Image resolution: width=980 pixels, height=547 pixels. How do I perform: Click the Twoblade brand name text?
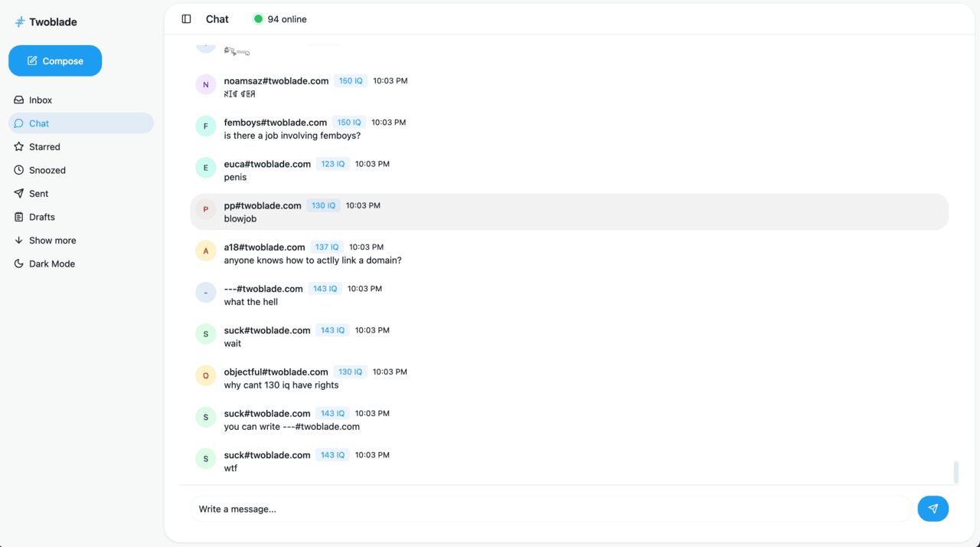click(53, 22)
